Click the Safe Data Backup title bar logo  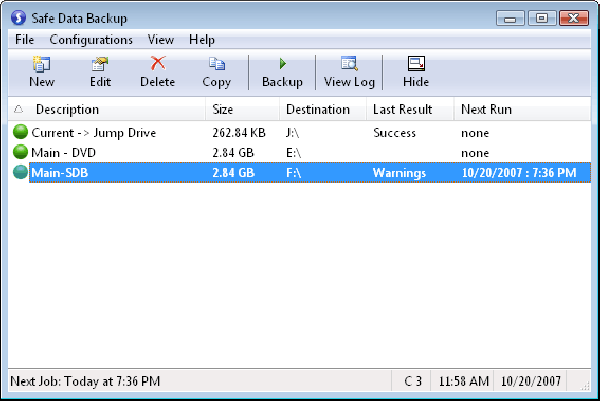click(18, 18)
